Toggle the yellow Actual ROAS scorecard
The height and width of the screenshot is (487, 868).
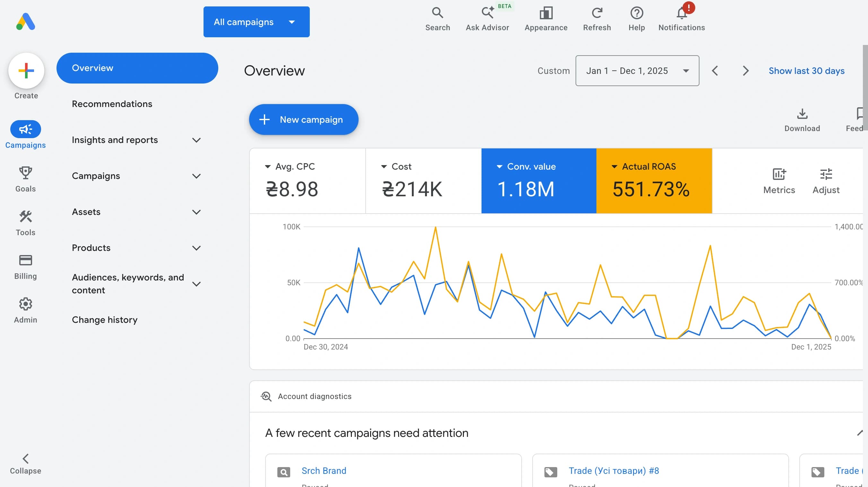654,181
